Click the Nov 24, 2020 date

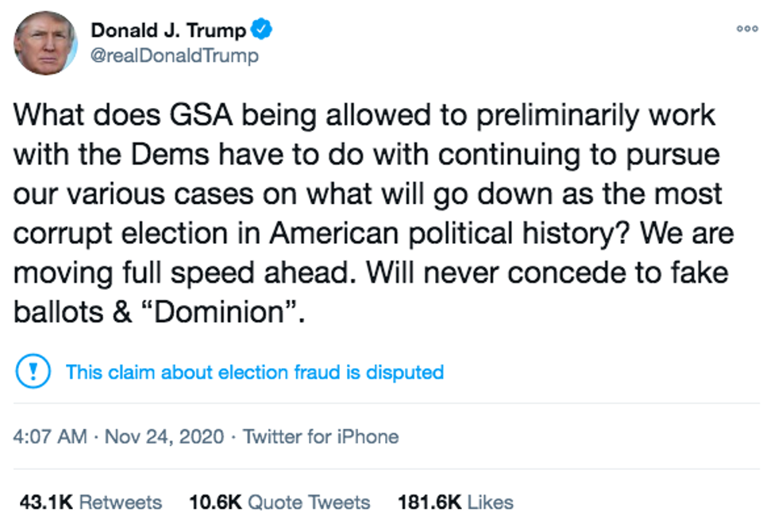tap(164, 436)
